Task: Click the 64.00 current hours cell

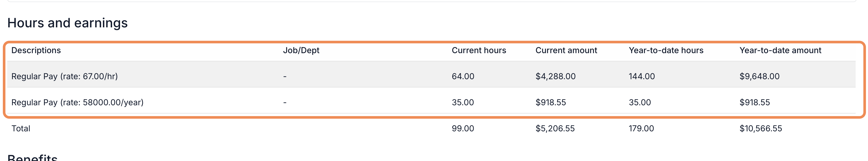Action: [463, 76]
